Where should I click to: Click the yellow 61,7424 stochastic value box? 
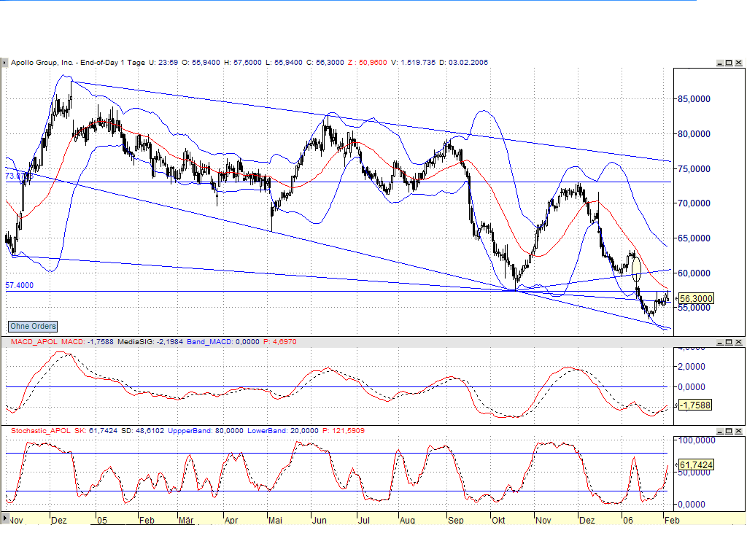pyautogui.click(x=696, y=464)
